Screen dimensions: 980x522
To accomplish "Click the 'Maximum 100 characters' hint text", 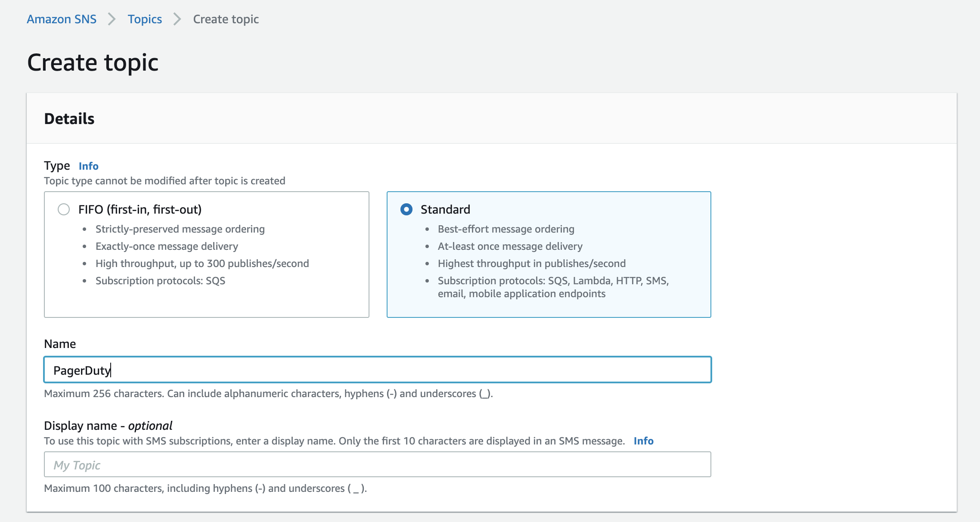I will [205, 488].
